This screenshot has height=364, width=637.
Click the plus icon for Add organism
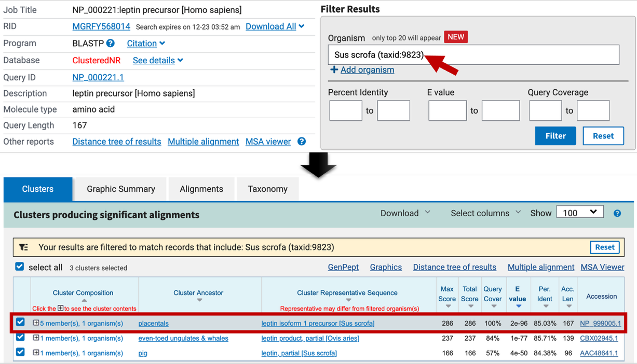point(334,69)
